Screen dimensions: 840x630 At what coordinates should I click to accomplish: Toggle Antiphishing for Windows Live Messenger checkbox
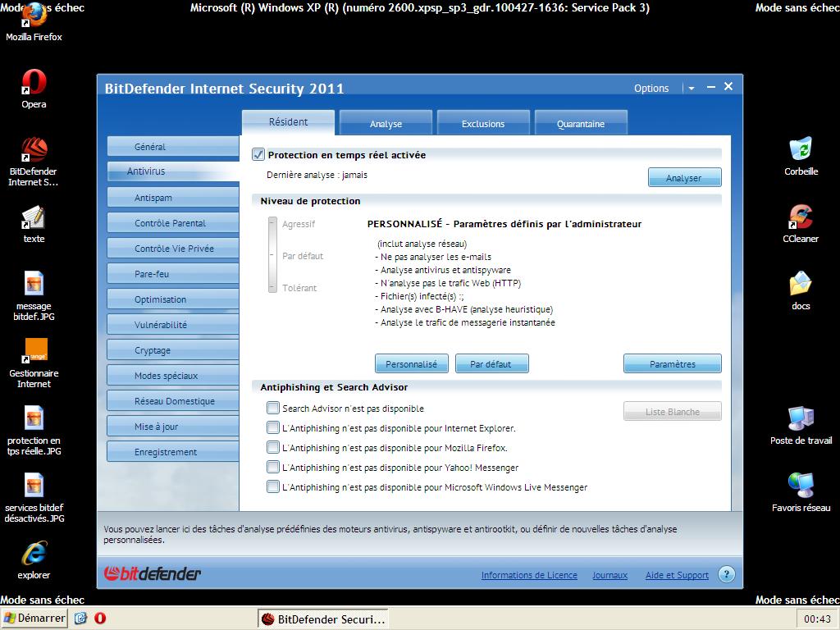point(273,487)
